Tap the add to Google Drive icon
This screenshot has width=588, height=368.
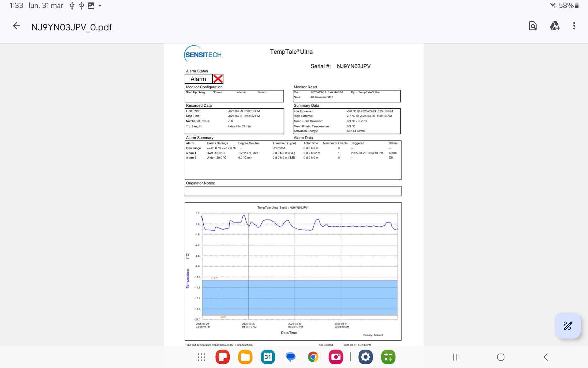[x=555, y=26]
